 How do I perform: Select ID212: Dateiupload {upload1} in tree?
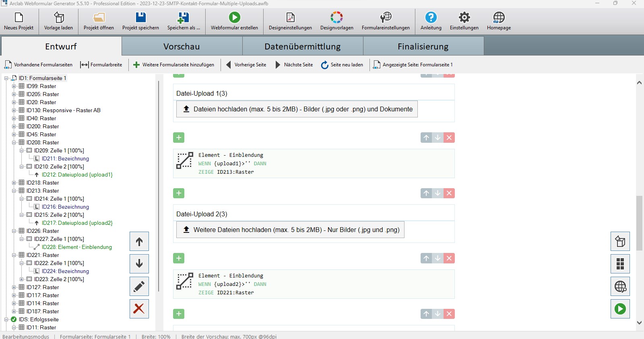click(x=77, y=175)
